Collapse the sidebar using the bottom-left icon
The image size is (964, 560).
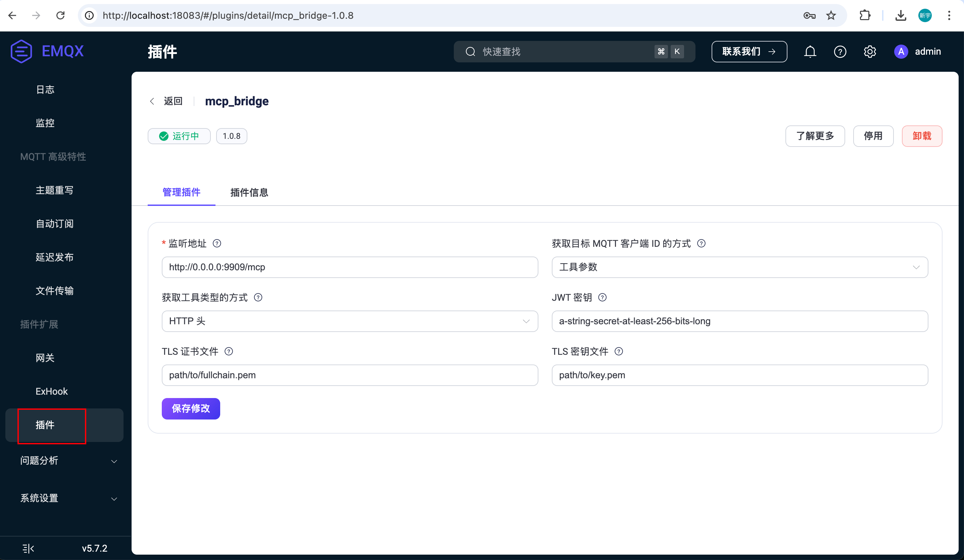[28, 548]
